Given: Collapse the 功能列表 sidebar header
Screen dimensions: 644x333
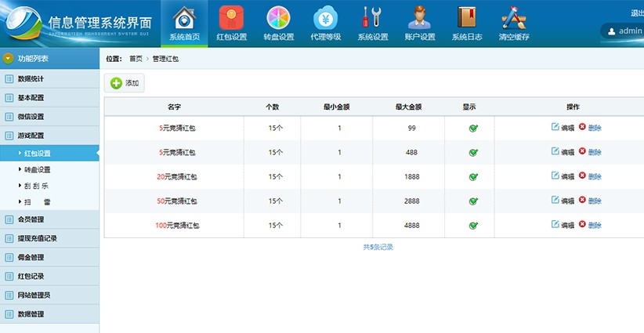Looking at the screenshot, I should 8,59.
